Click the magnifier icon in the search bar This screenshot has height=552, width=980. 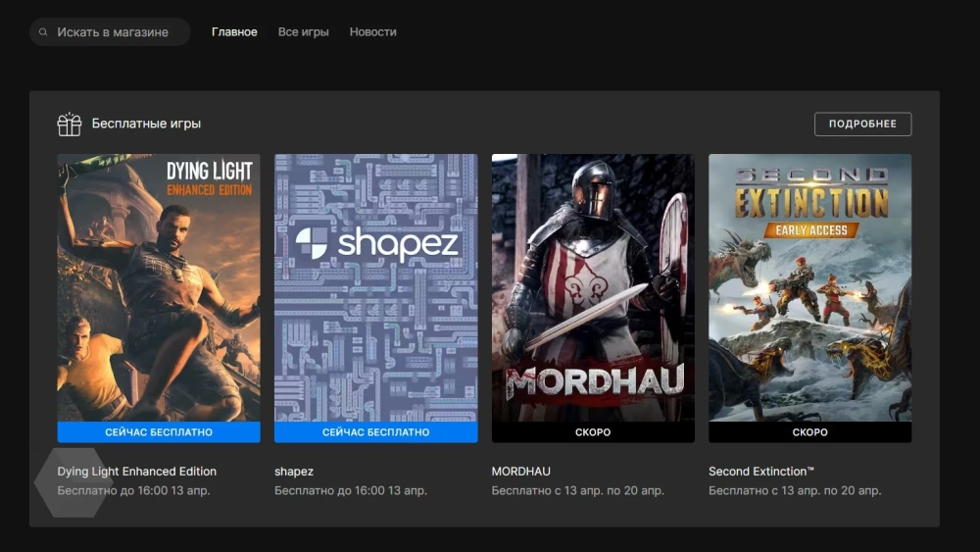[x=43, y=32]
